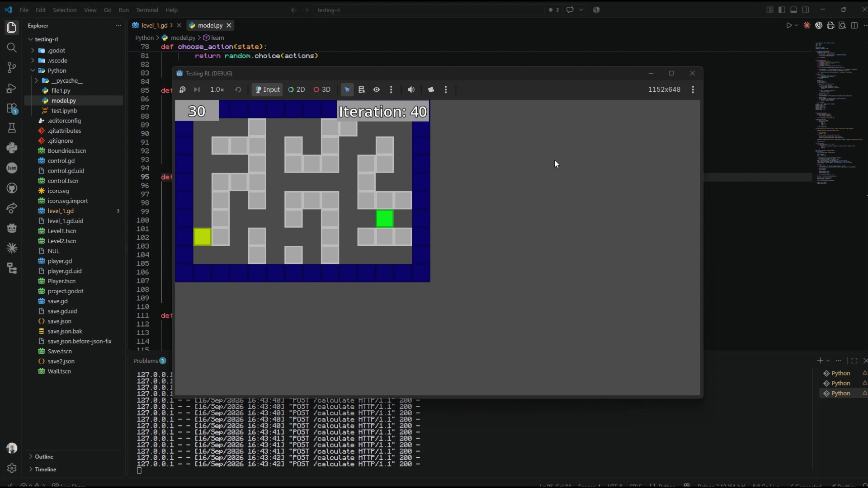868x488 pixels.
Task: Reset game speed with the undo arrow
Action: point(238,89)
